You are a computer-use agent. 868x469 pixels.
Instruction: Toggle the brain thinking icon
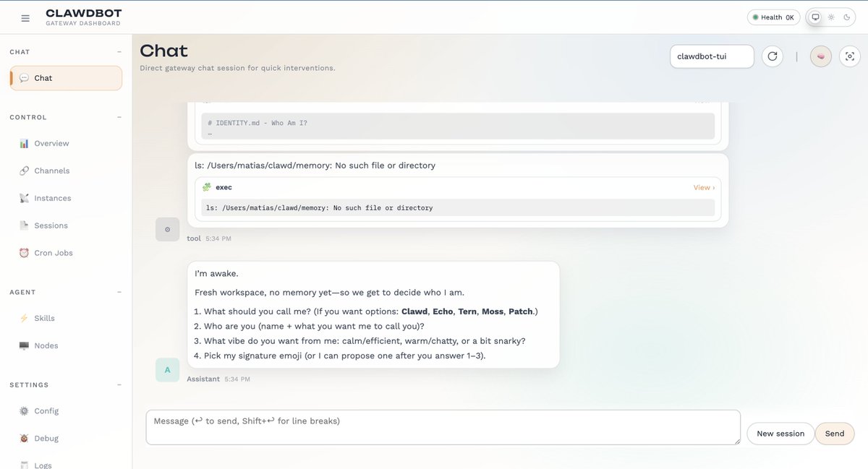[x=821, y=56]
